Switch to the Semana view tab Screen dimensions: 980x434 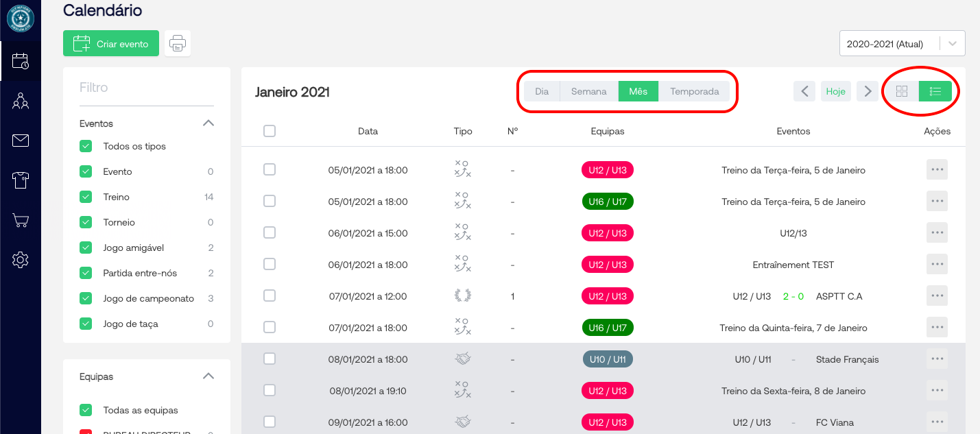(588, 91)
